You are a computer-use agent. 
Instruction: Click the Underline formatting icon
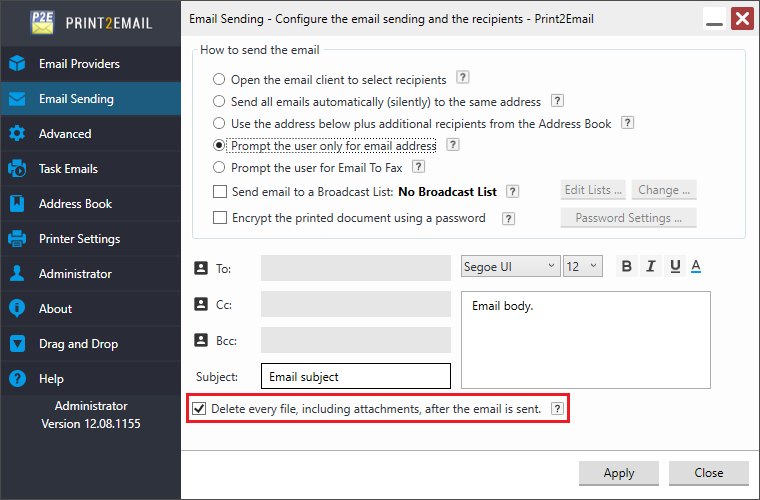675,266
